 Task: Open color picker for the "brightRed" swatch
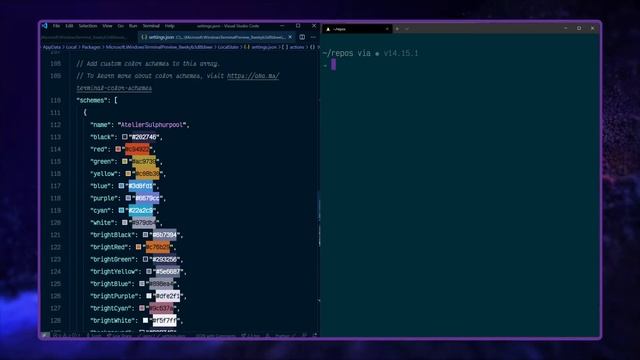tap(138, 247)
